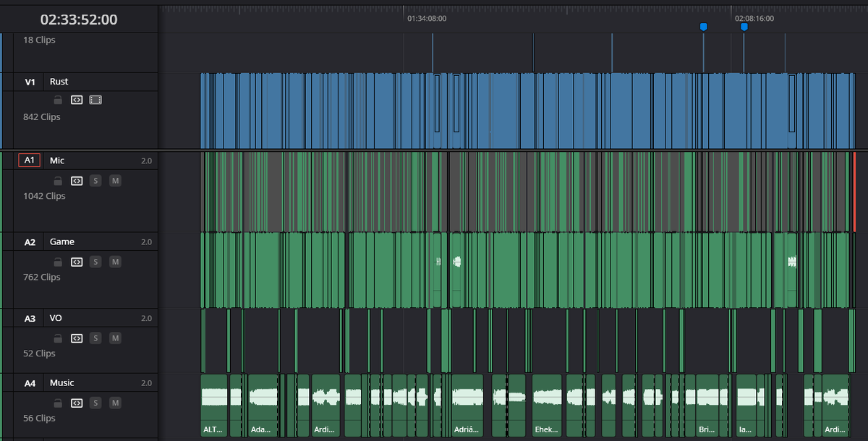Click the 842 Clips count on V1

point(42,117)
